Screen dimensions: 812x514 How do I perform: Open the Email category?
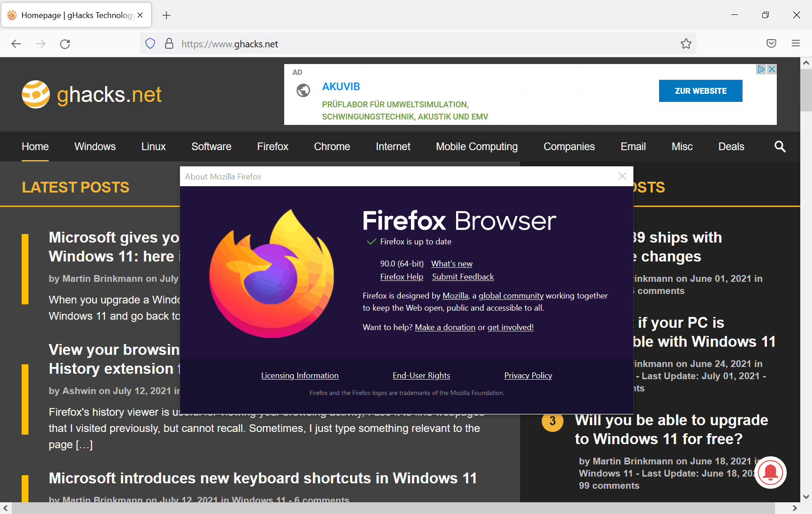tap(633, 147)
